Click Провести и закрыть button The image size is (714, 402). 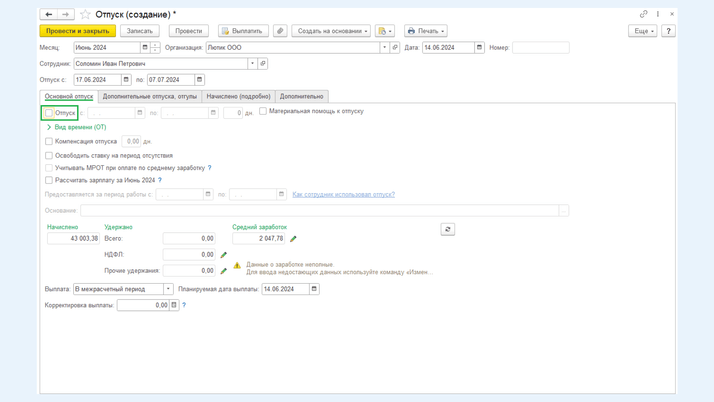tap(77, 31)
